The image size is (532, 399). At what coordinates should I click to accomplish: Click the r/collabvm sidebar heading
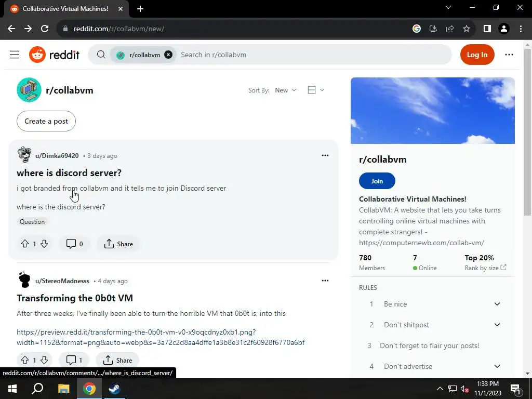pos(383,159)
